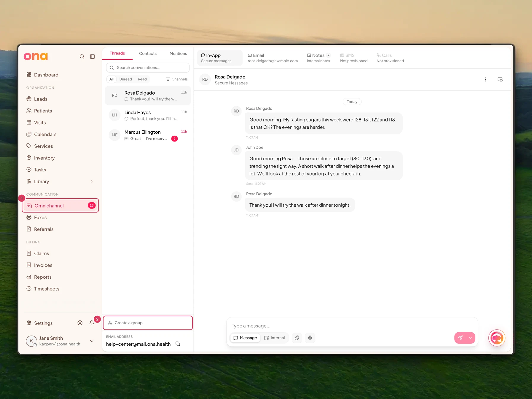532x399 pixels.
Task: Copy the help-center email address
Action: tap(178, 344)
